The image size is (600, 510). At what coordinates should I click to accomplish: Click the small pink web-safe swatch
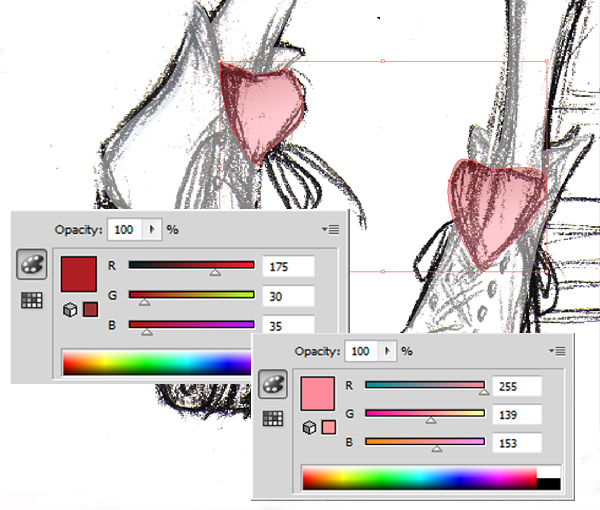pyautogui.click(x=329, y=427)
